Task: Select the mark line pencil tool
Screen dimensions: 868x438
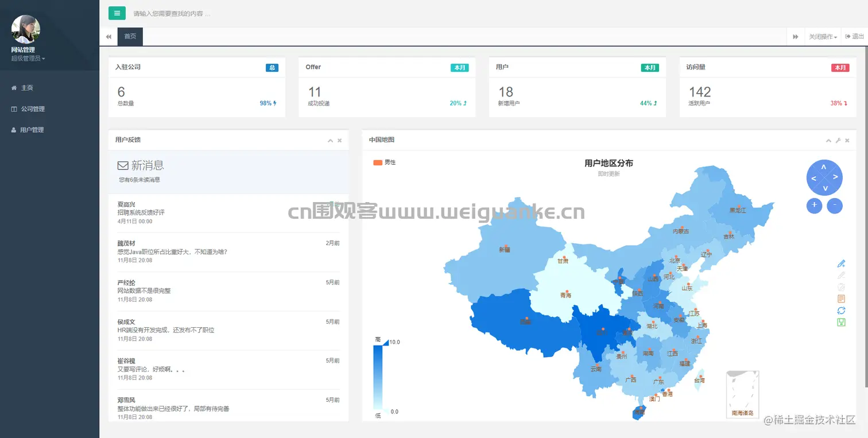Action: pos(842,263)
